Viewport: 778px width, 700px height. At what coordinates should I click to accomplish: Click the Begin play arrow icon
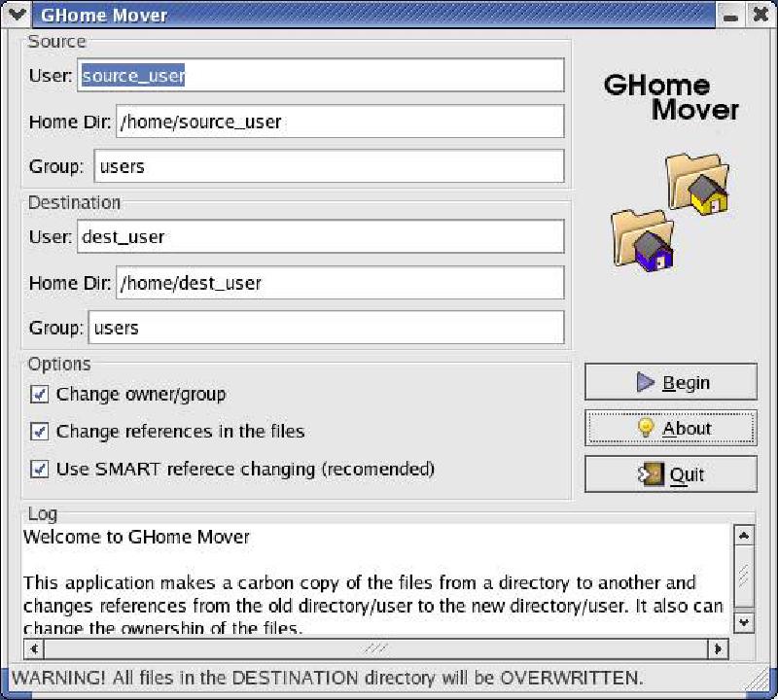[645, 382]
